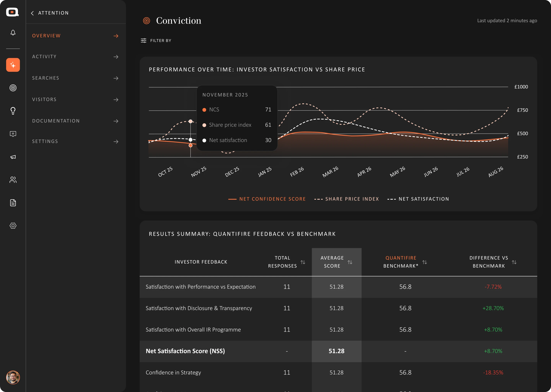Click the orange sparkle Attention icon
Screen dimensions: 551x392
click(13, 65)
